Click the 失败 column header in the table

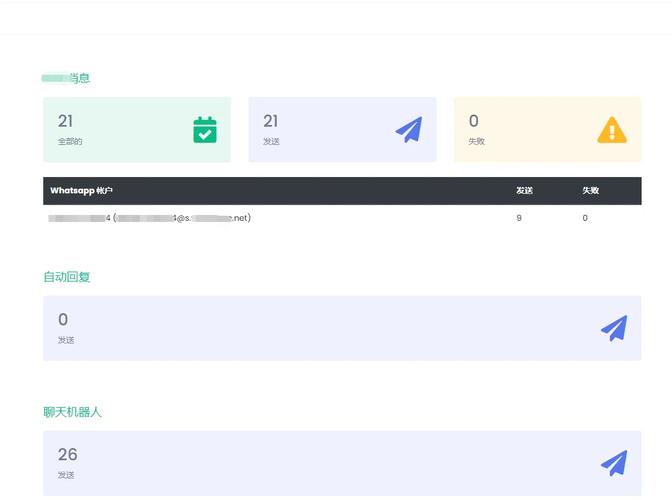tap(590, 190)
